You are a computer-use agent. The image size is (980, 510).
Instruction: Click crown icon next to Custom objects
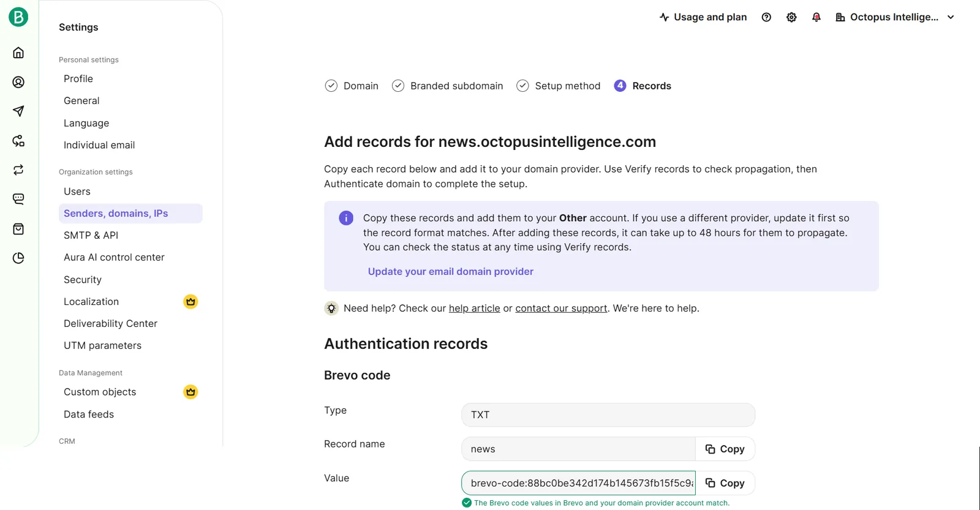tap(190, 392)
